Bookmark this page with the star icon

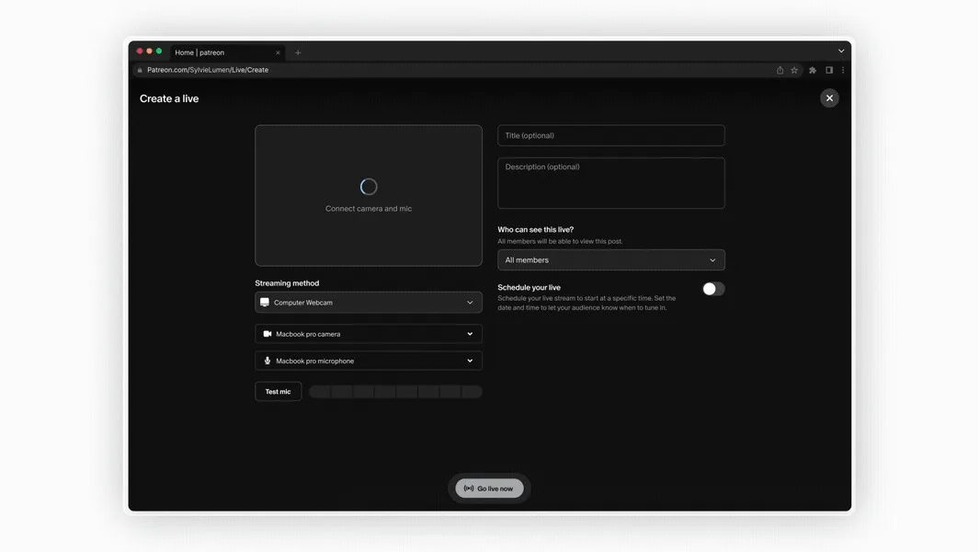(x=794, y=70)
